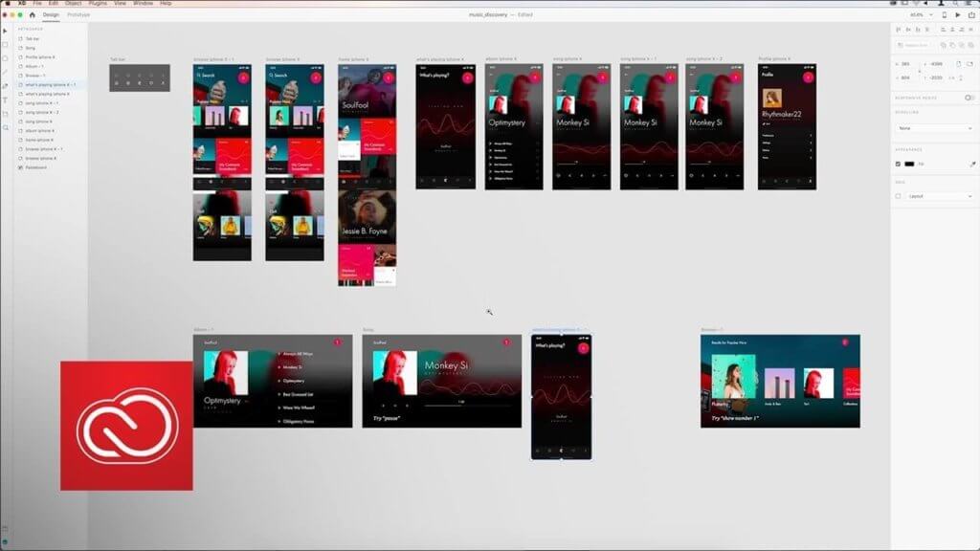The width and height of the screenshot is (980, 551).
Task: Select the Text tool
Action: [5, 99]
